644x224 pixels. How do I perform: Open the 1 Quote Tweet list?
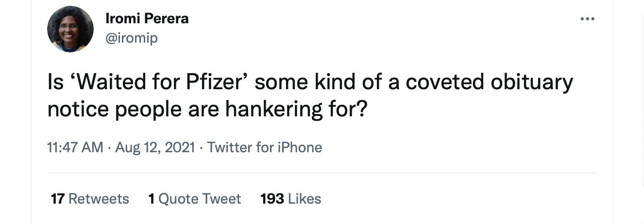point(194,199)
